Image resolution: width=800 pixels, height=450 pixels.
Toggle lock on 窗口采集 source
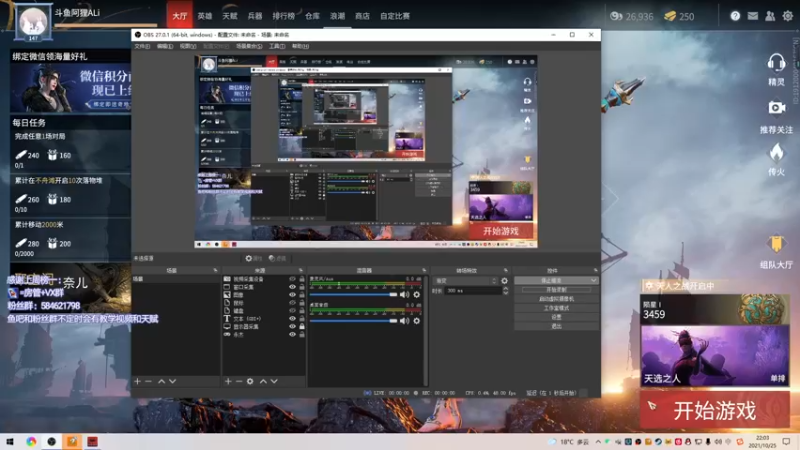(302, 287)
